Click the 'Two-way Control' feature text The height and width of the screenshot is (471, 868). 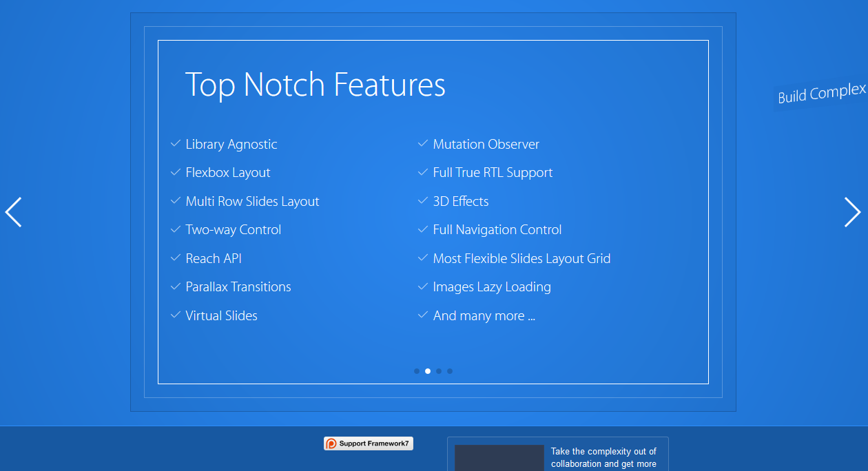click(x=234, y=230)
